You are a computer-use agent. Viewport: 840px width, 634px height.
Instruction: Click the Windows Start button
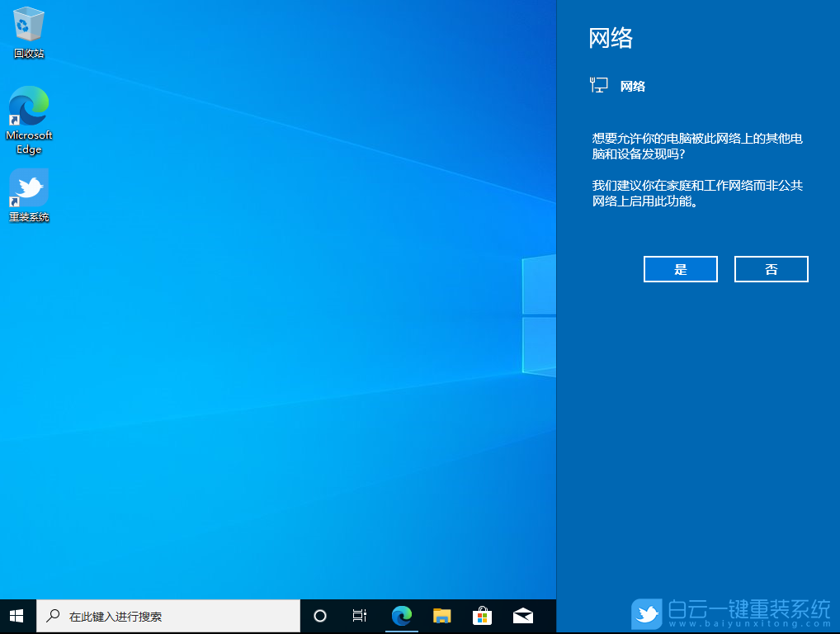[16, 615]
